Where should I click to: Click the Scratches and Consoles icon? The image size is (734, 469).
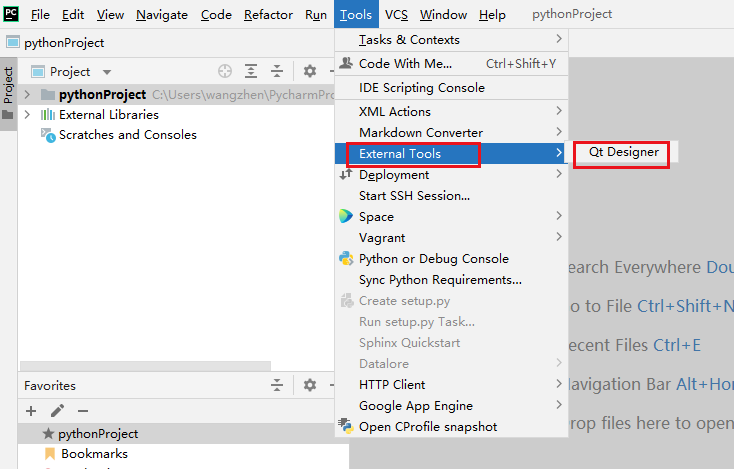pyautogui.click(x=48, y=135)
